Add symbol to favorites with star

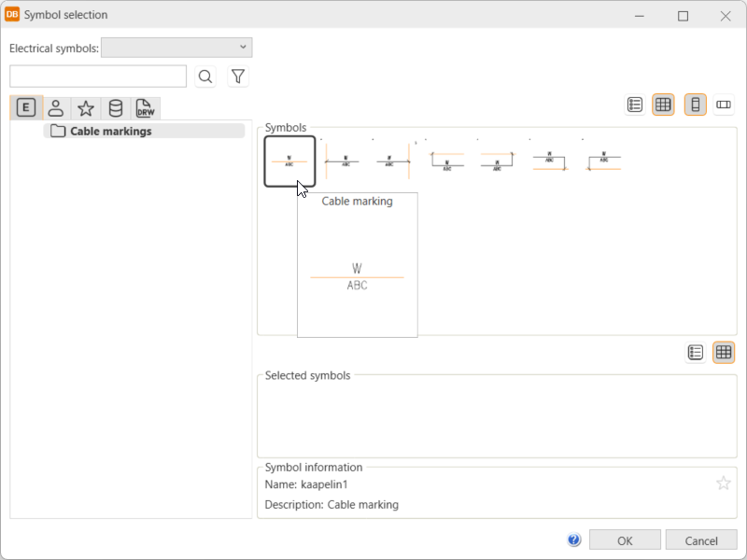tap(723, 483)
